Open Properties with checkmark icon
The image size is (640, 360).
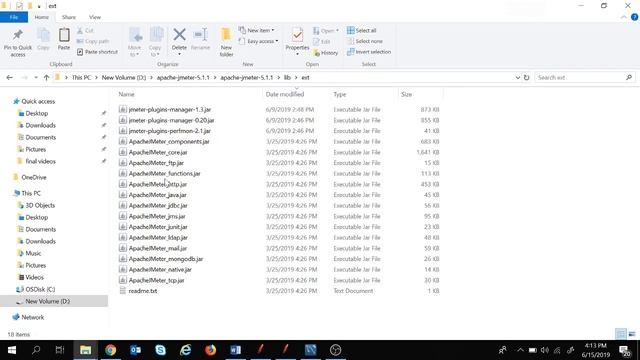297,35
